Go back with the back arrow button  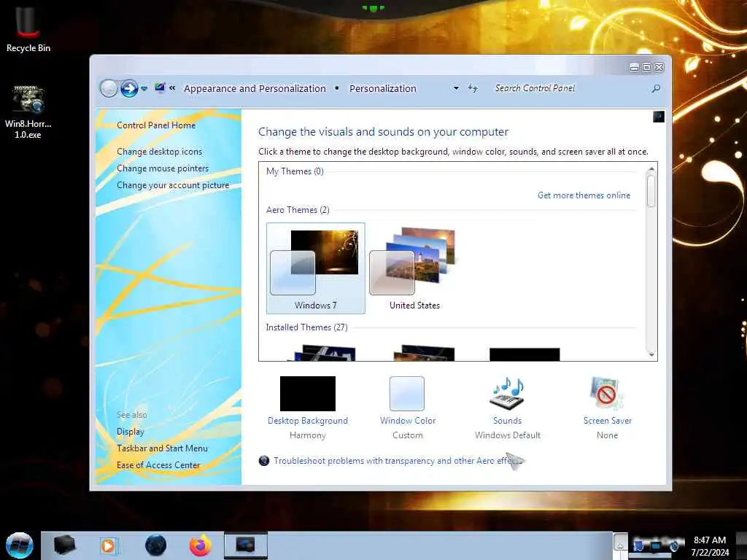coord(109,88)
